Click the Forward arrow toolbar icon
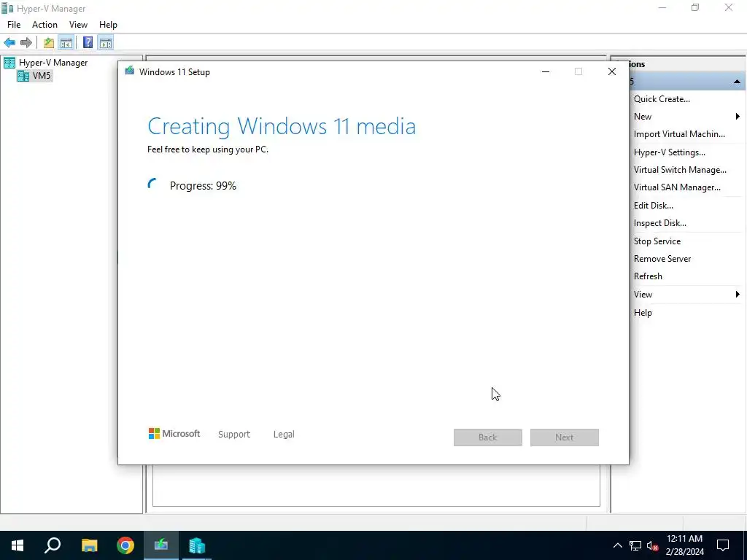The width and height of the screenshot is (747, 560). click(x=26, y=43)
